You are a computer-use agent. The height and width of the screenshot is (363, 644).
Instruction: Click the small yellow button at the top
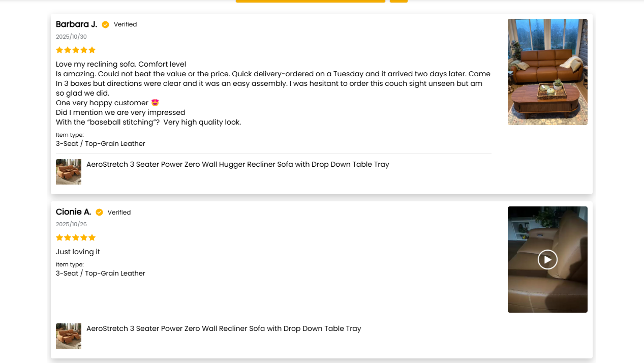(x=398, y=1)
